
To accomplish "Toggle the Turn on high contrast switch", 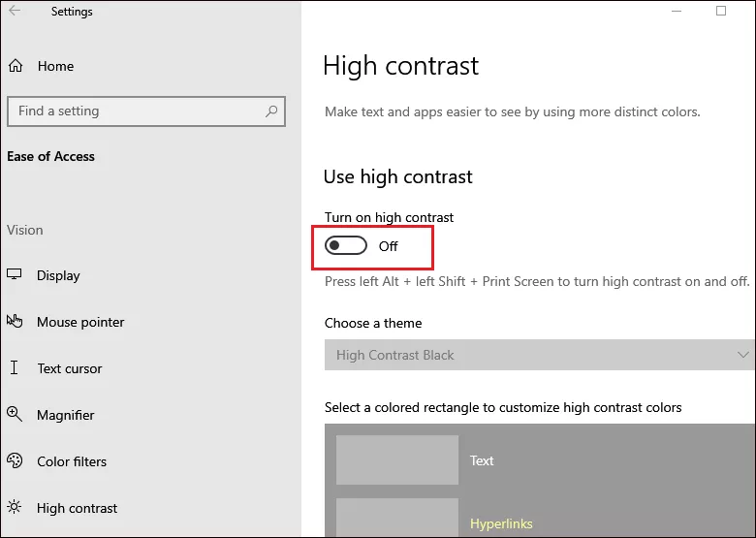I will coord(346,246).
